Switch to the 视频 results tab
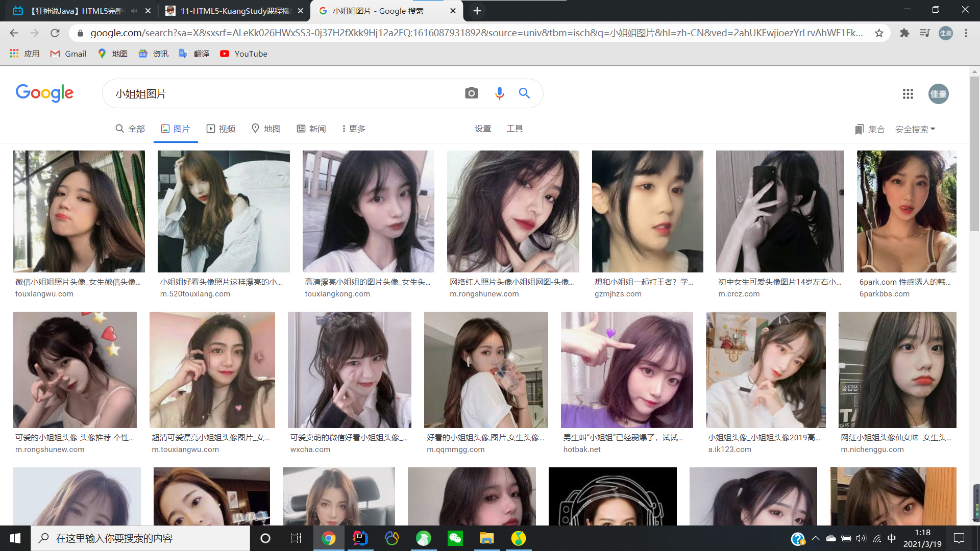 [x=221, y=129]
